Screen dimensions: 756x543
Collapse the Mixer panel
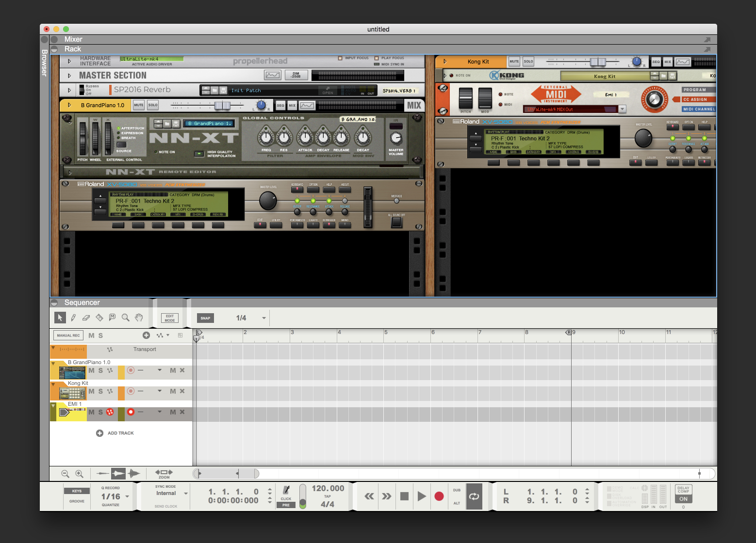pos(54,39)
